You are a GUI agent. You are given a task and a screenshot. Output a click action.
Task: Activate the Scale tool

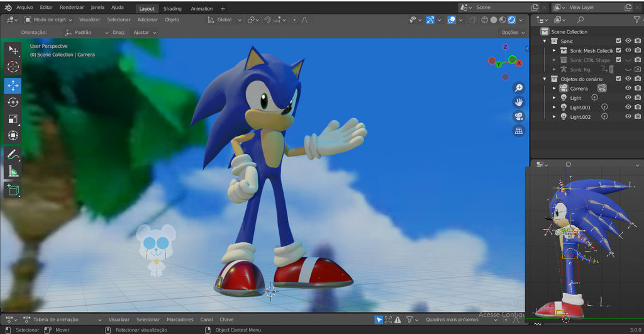(13, 119)
